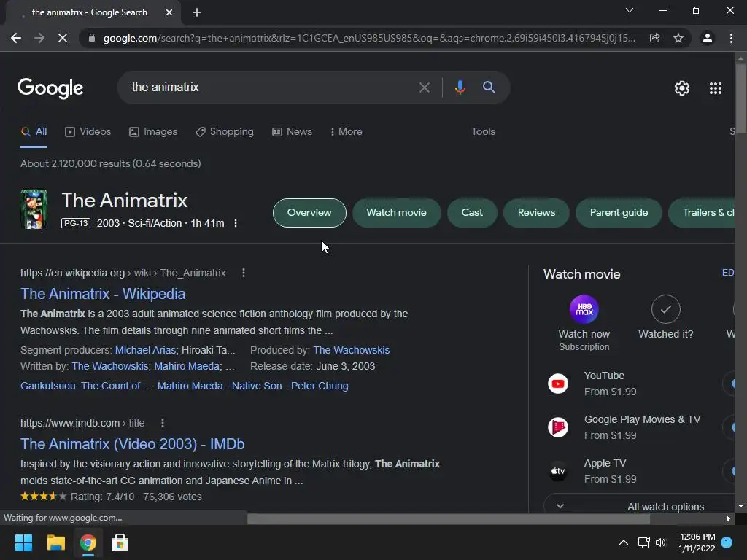Open Wikipedia result options menu
This screenshot has width=747, height=560.
point(244,273)
